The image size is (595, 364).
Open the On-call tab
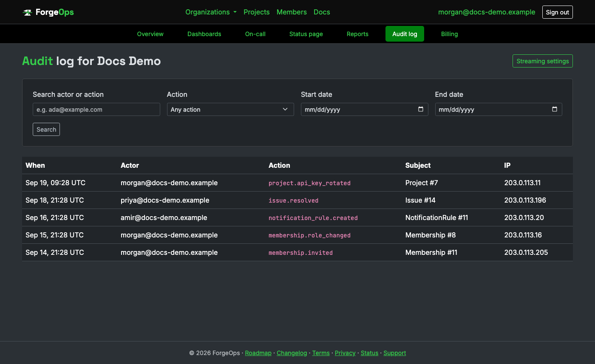(255, 34)
